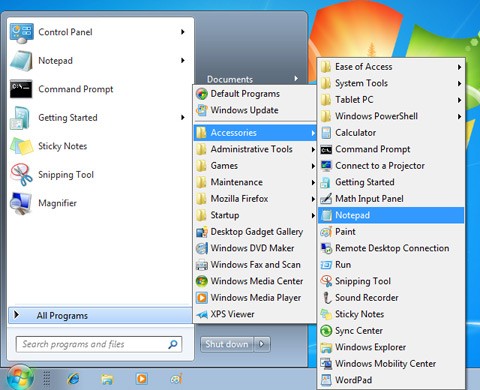Expand the Documents submenu arrow
The height and width of the screenshot is (390, 480).
click(x=296, y=79)
